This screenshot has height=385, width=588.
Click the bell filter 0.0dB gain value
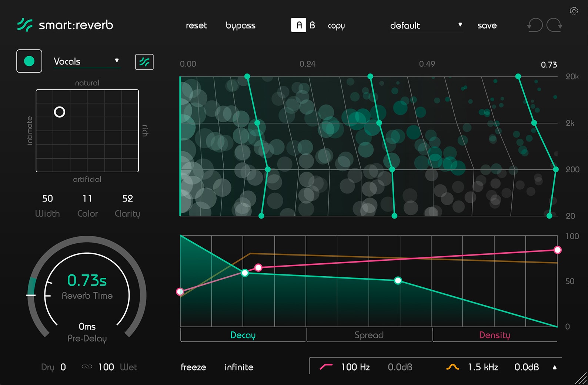pyautogui.click(x=527, y=367)
